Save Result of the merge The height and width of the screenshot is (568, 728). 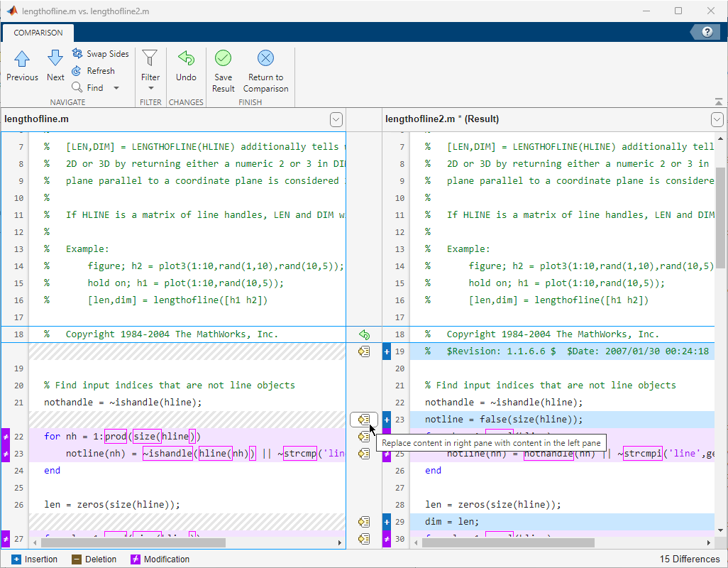coord(223,72)
